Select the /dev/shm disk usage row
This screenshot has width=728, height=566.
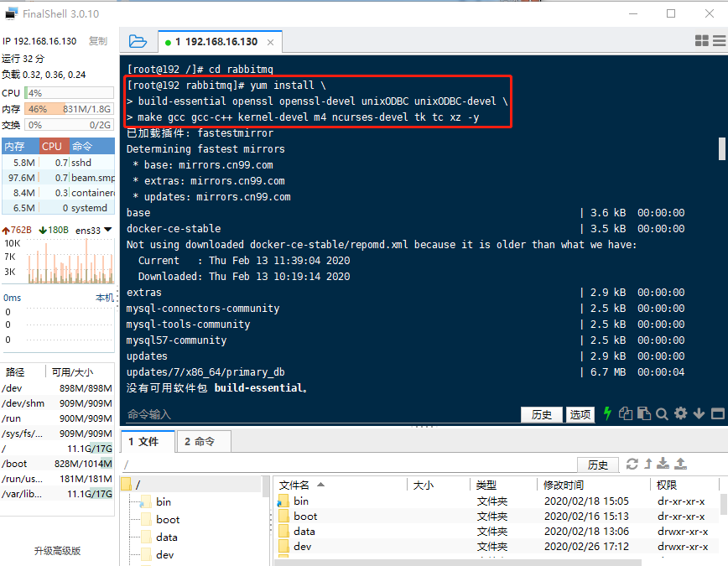57,403
